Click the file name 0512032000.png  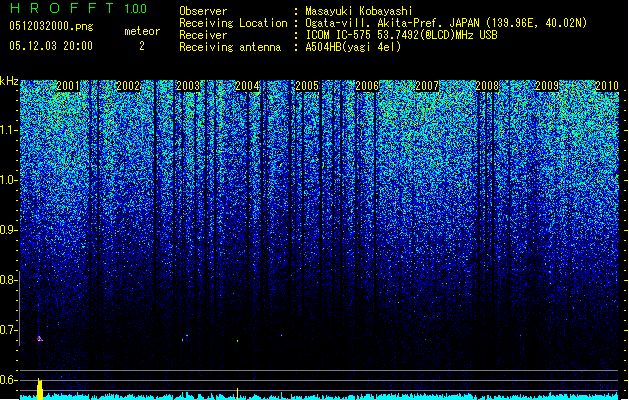[x=51, y=26]
